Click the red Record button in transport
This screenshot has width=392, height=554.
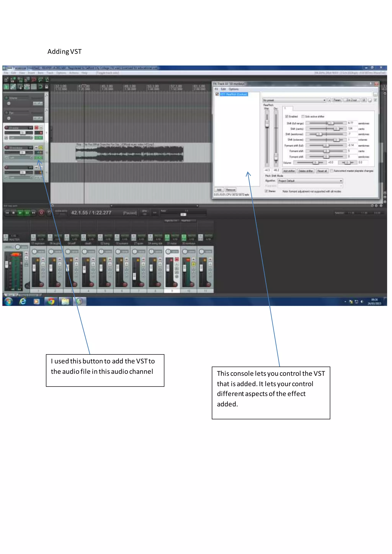[41, 213]
